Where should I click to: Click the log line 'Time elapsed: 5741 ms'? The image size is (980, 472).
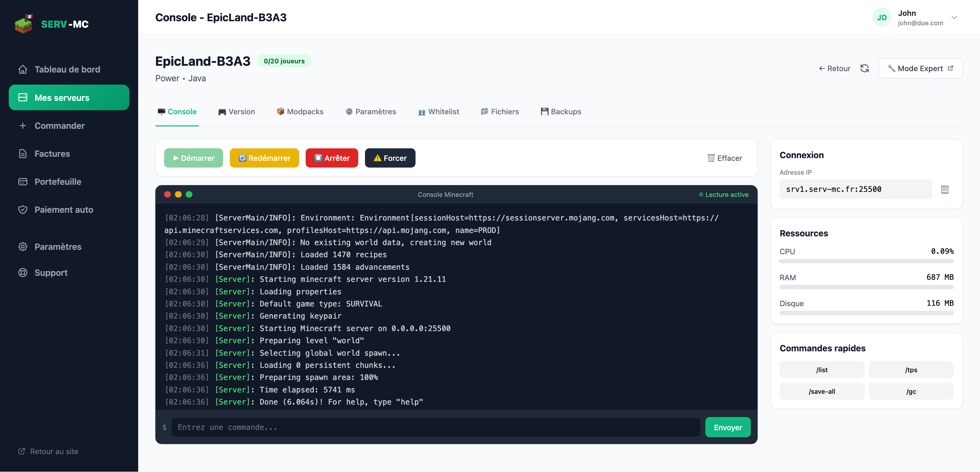259,390
